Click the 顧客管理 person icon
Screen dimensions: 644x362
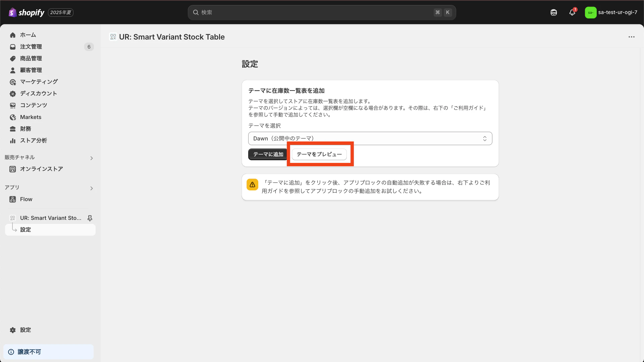pyautogui.click(x=13, y=70)
